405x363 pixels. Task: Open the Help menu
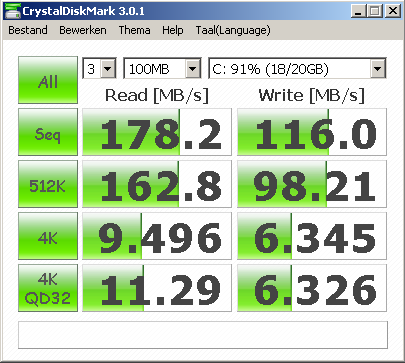173,30
